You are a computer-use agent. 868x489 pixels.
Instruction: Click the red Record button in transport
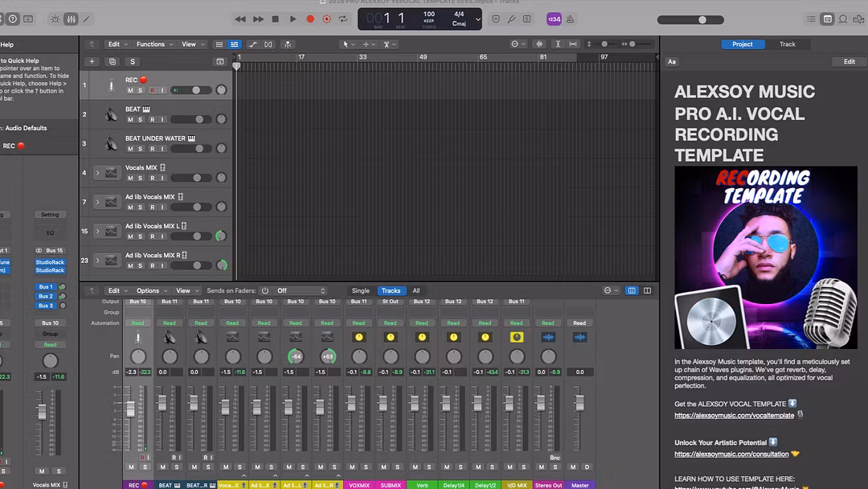pos(310,19)
